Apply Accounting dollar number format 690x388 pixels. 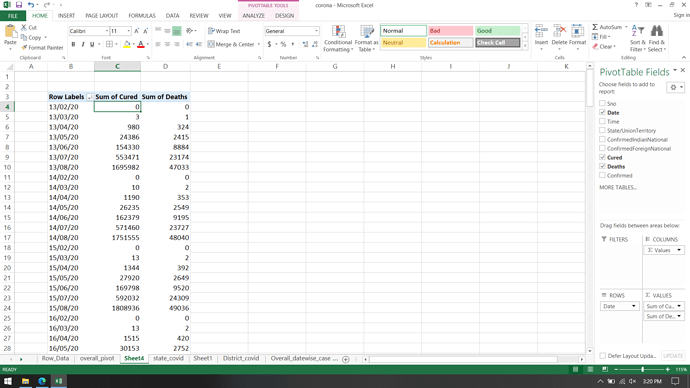[x=269, y=44]
